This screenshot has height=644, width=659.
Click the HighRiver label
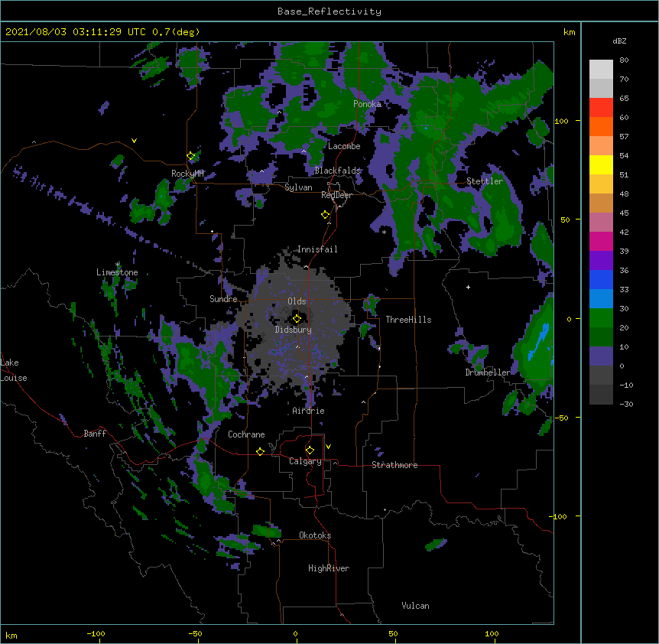click(x=329, y=568)
